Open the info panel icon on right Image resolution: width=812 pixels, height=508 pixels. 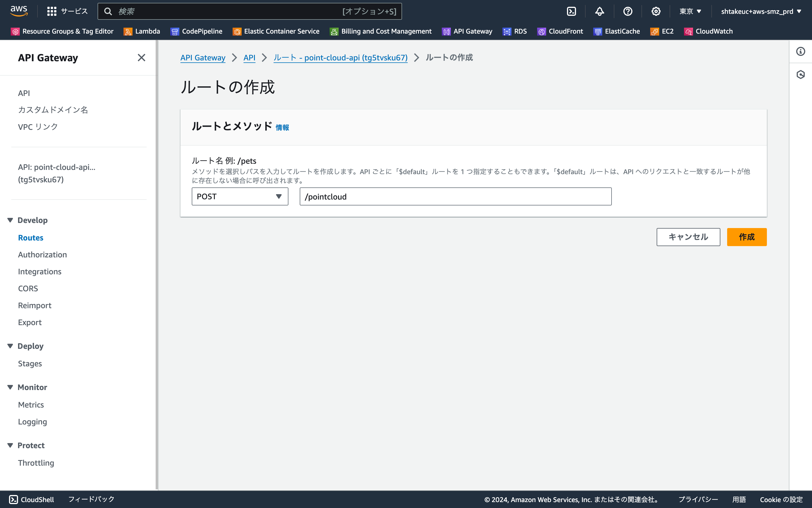tap(801, 51)
